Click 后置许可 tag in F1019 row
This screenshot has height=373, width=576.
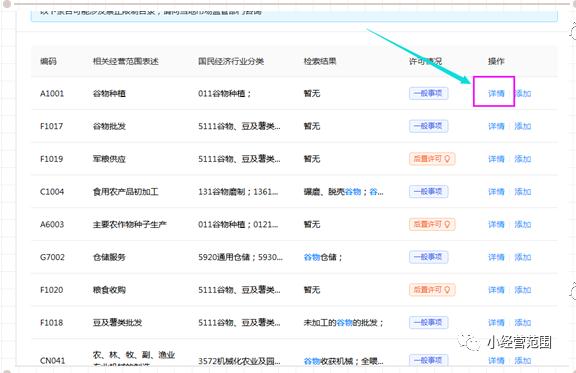click(x=432, y=159)
